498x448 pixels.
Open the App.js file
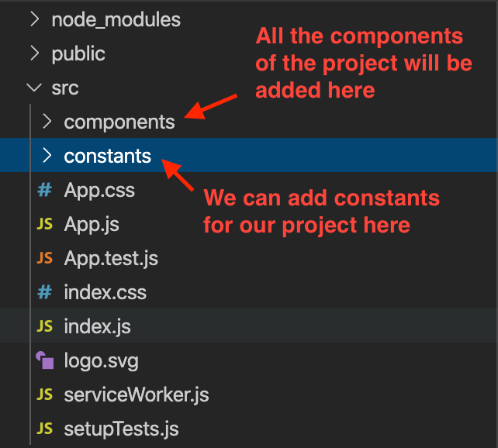tap(92, 225)
